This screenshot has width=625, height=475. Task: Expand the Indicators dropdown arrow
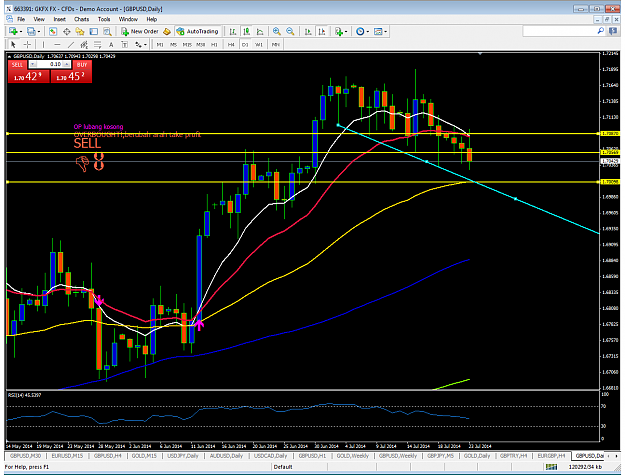tap(346, 31)
